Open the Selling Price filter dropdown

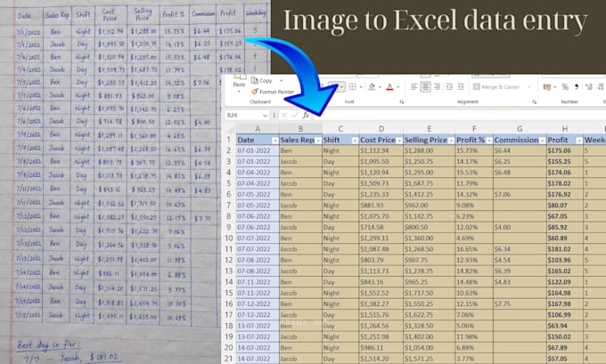coord(451,141)
